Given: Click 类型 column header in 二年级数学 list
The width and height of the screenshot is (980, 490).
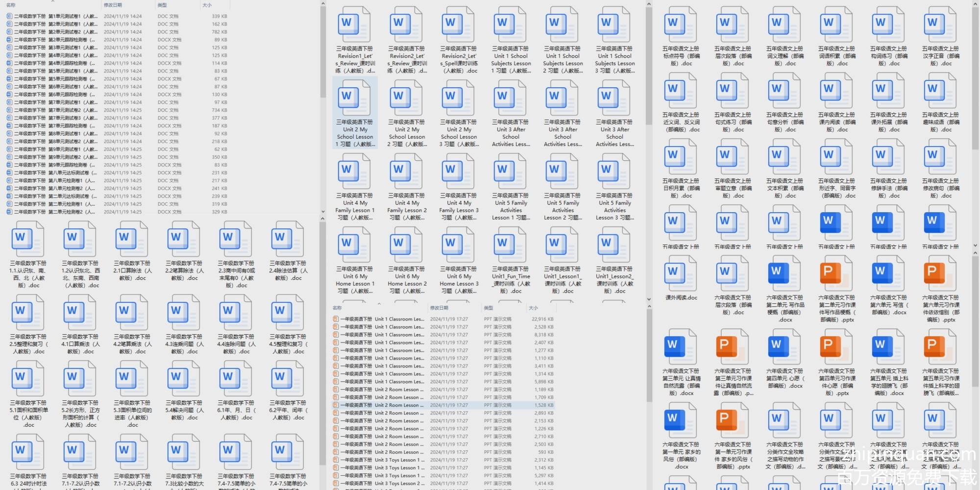Looking at the screenshot, I should (x=162, y=5).
